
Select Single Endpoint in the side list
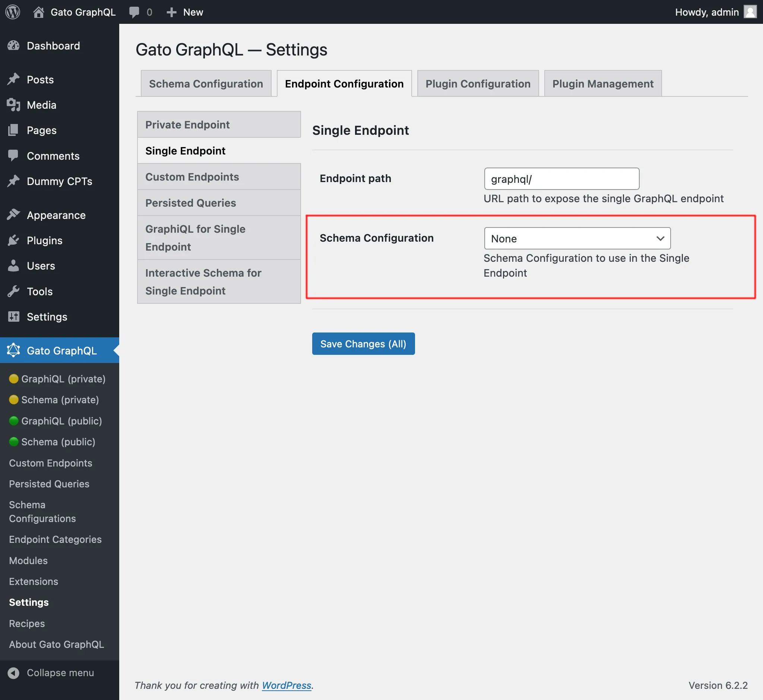click(x=219, y=150)
